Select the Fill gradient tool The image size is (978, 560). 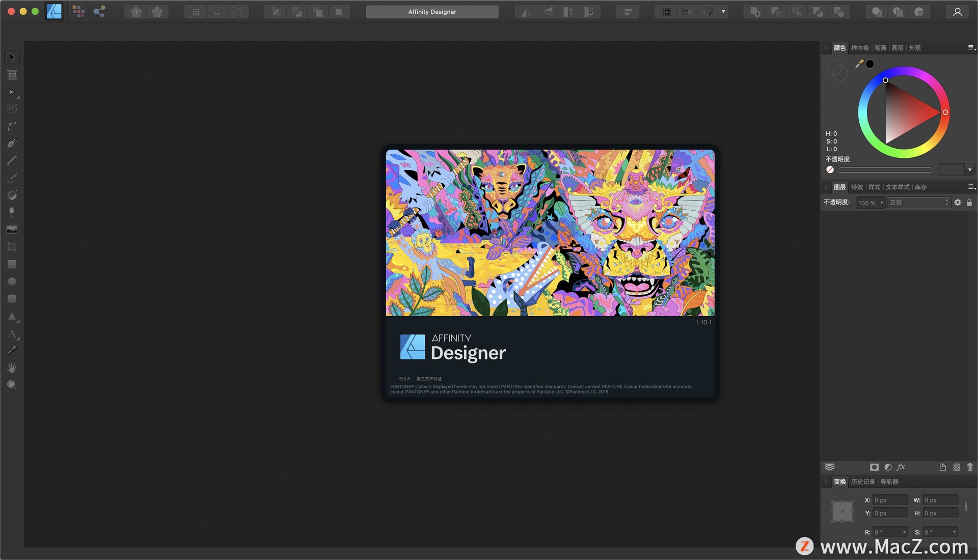(x=12, y=195)
